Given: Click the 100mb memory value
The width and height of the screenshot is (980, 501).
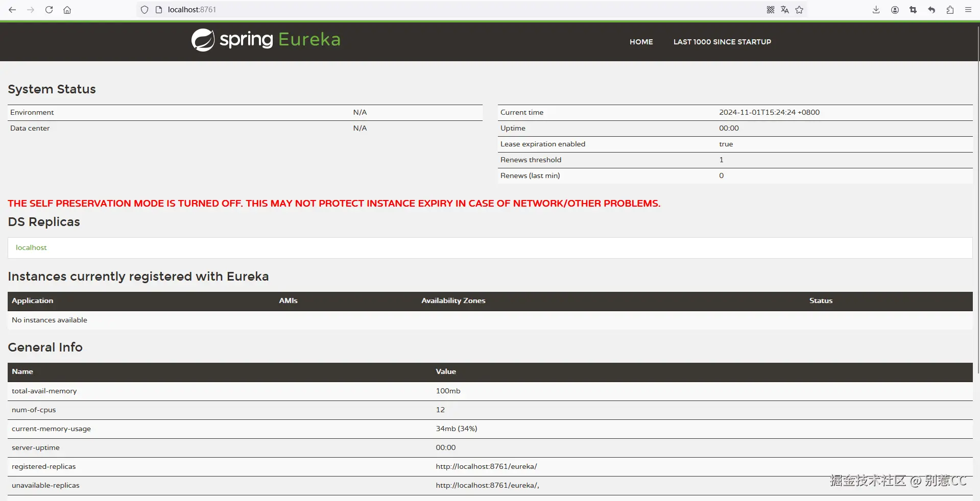Looking at the screenshot, I should coord(448,391).
